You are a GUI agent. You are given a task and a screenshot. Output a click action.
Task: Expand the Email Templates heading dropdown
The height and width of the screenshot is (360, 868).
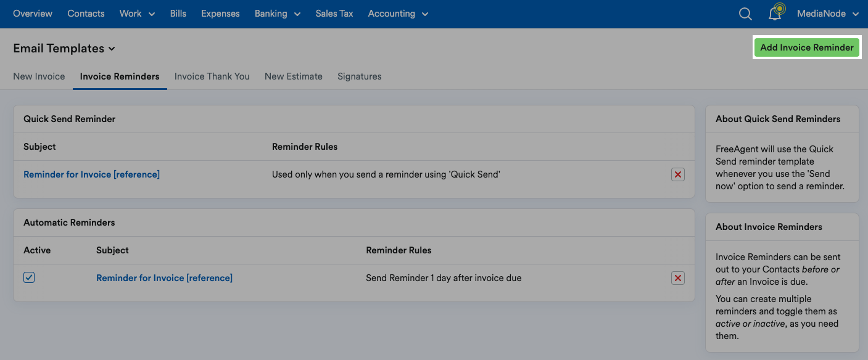click(x=64, y=48)
